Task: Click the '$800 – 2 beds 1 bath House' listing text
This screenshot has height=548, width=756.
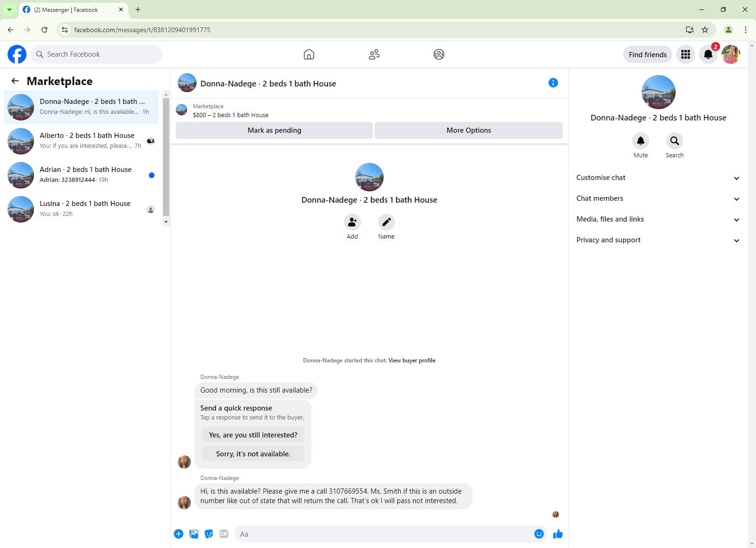Action: pos(231,115)
